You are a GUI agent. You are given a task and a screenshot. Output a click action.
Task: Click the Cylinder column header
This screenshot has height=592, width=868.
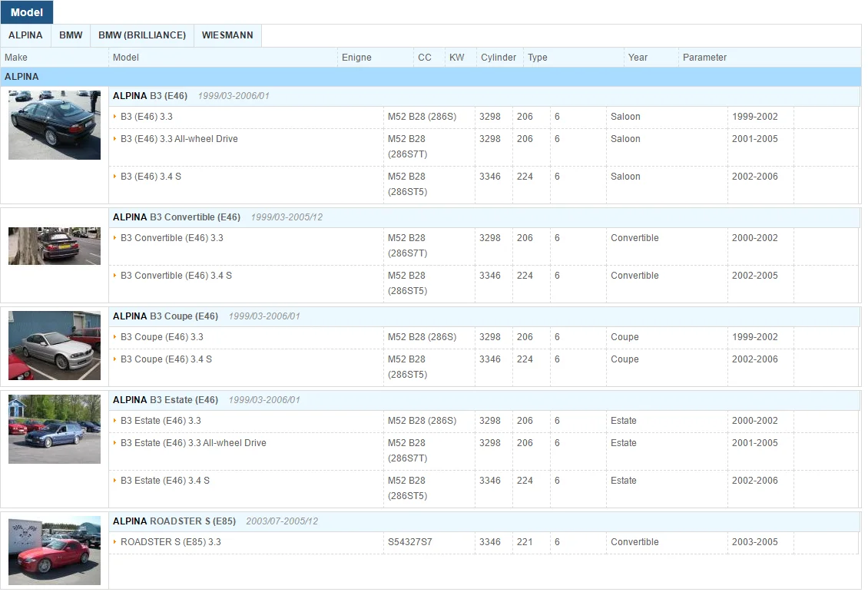[499, 58]
